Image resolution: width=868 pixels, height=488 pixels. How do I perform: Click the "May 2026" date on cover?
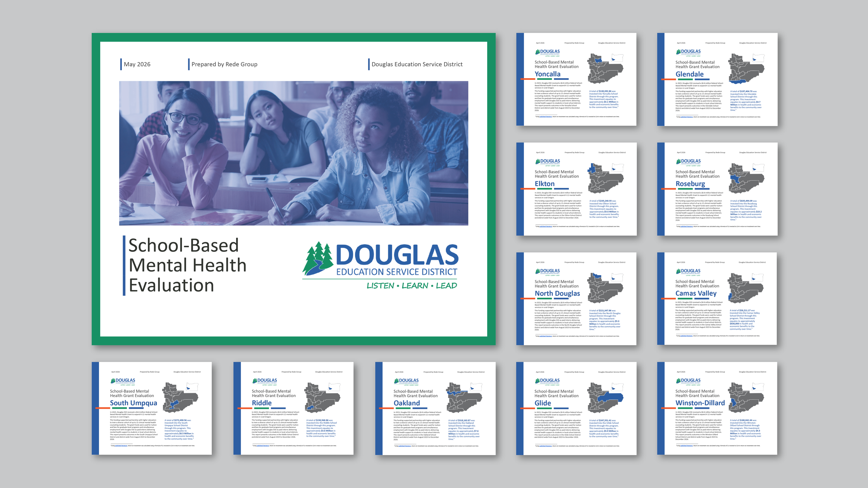pyautogui.click(x=137, y=64)
